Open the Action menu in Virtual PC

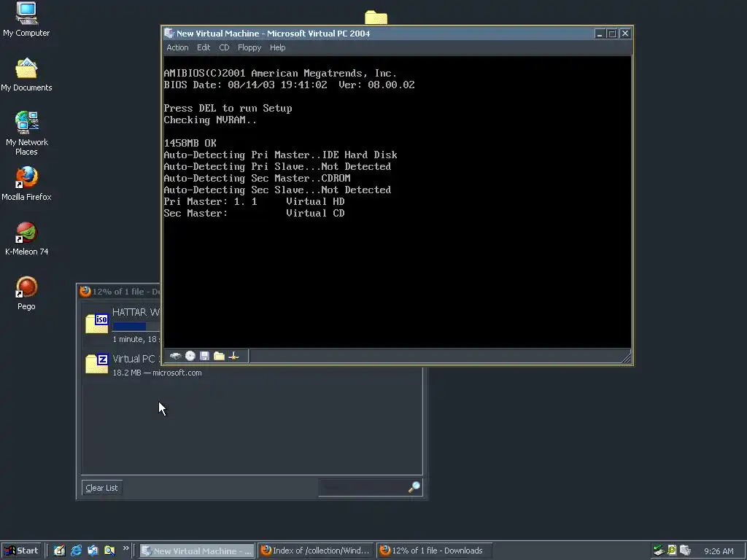click(x=177, y=47)
